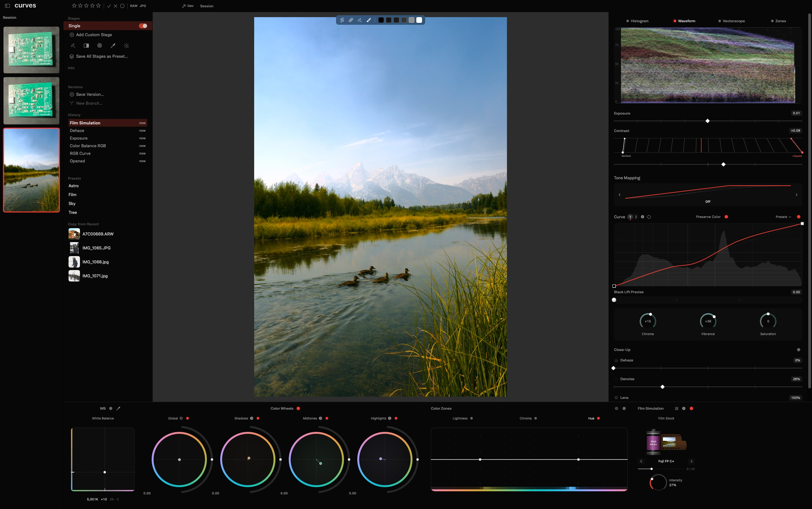Reset the Film Simulation with its reset icon
812x509 pixels.
684,408
